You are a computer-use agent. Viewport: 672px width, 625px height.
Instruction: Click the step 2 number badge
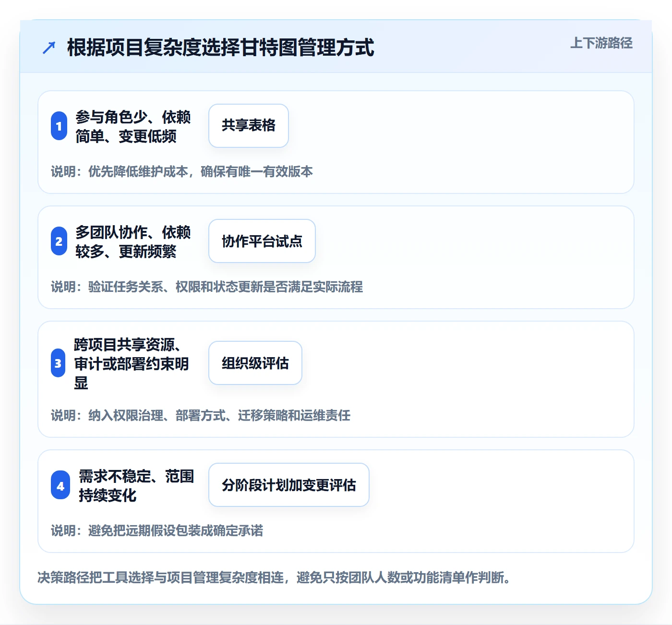coord(59,241)
